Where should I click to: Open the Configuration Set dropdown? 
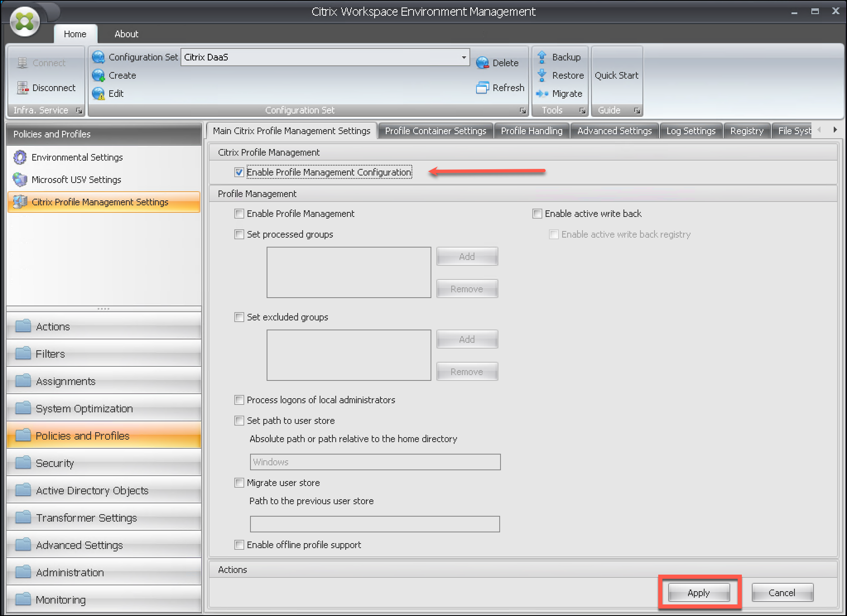point(464,57)
